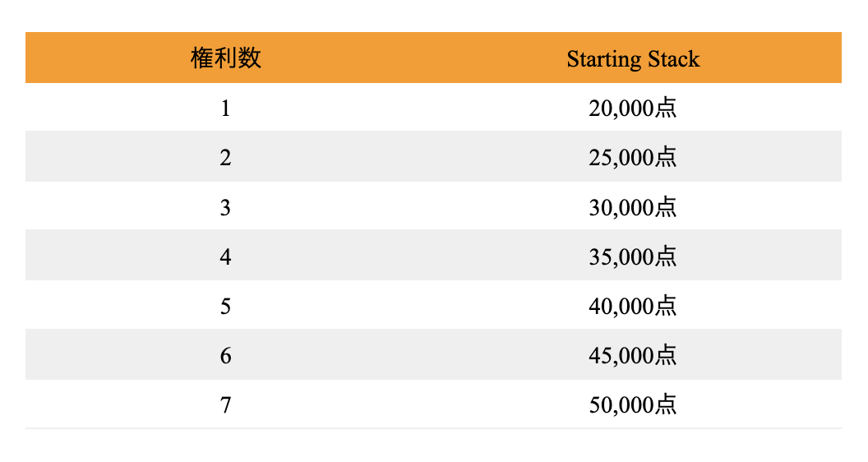Click the gray shaded 45,000点 row

pyautogui.click(x=433, y=354)
